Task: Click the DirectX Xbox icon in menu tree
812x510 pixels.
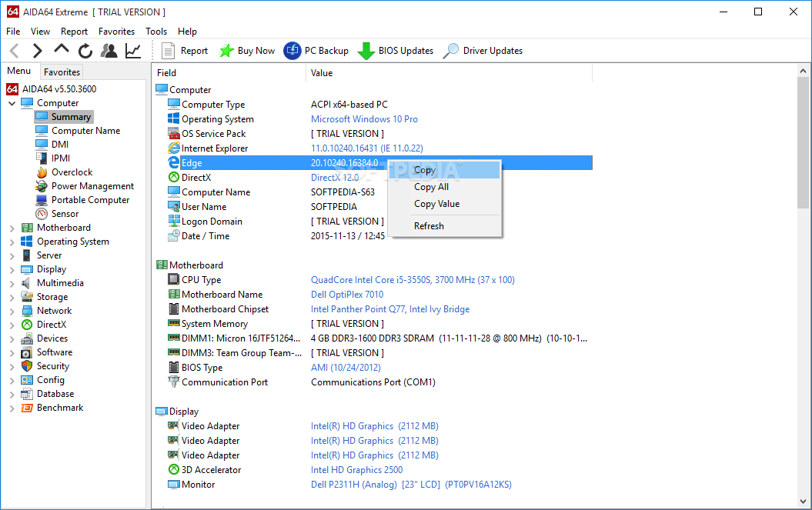Action: tap(27, 324)
